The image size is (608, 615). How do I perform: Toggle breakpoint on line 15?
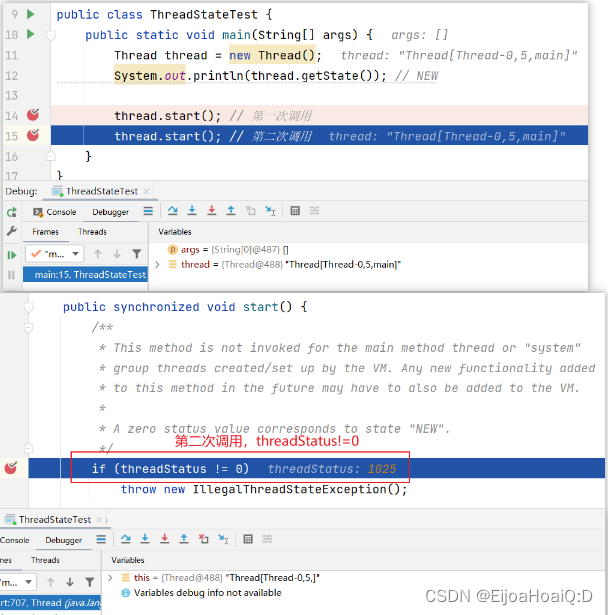(33, 135)
